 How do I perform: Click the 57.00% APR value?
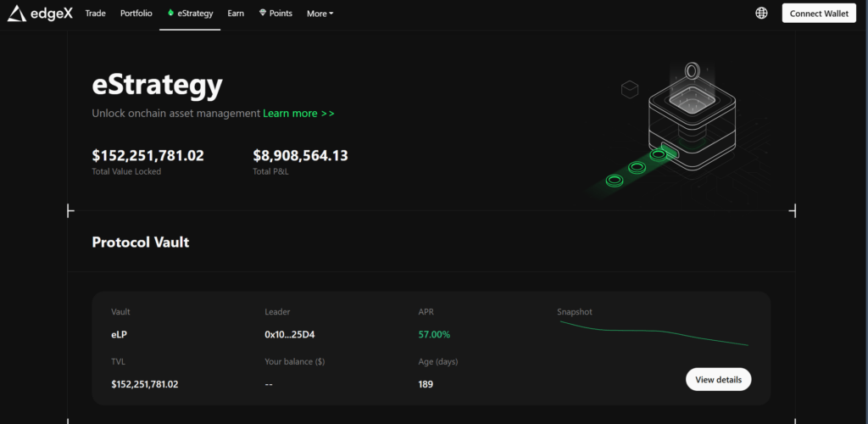tap(434, 335)
